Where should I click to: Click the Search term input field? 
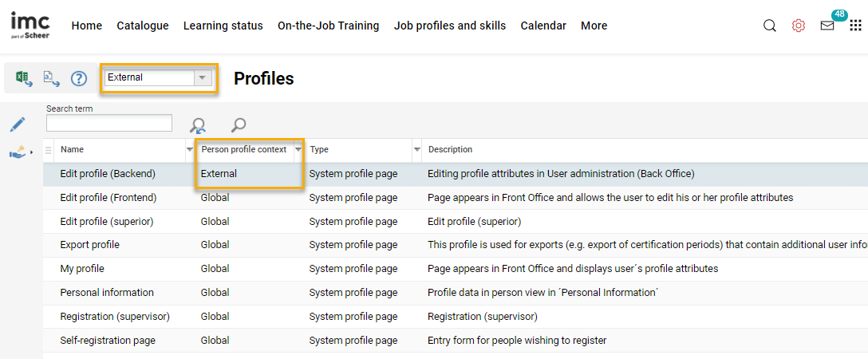pos(108,123)
